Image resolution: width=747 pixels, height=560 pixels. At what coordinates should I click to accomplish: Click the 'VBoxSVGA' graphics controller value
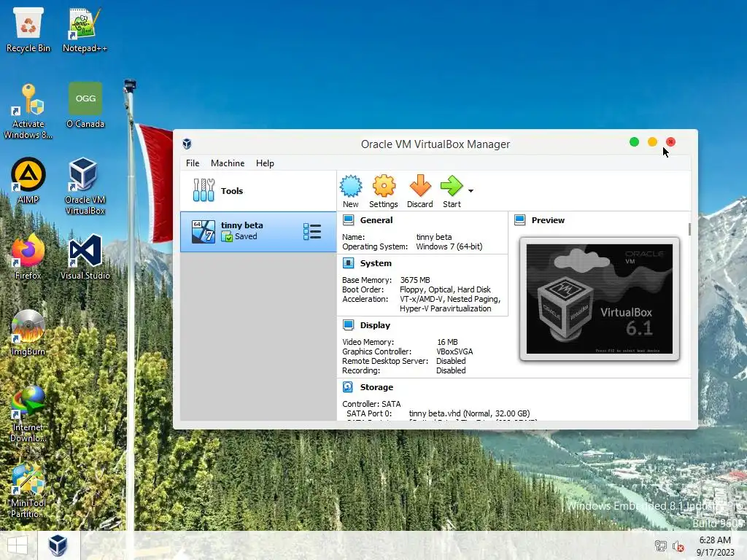click(454, 351)
